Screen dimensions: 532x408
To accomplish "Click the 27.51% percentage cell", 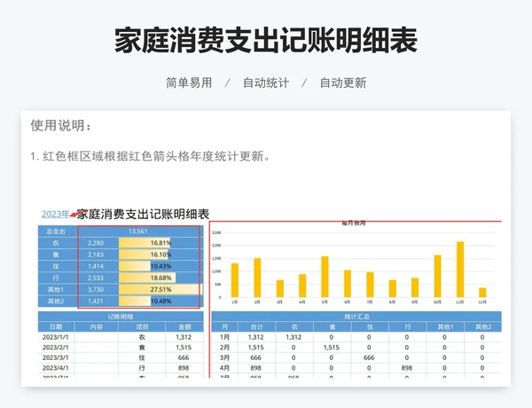I will click(x=159, y=289).
